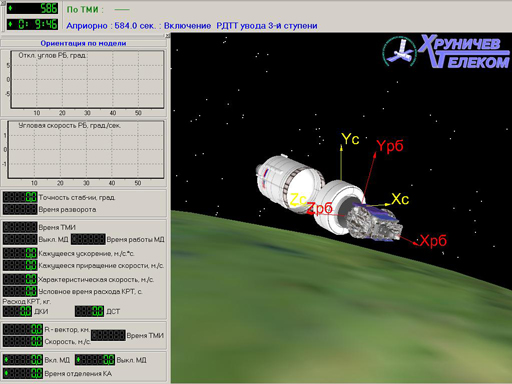Click the Khrunichev Telecom logo
This screenshot has height=384, width=512.
click(x=446, y=52)
